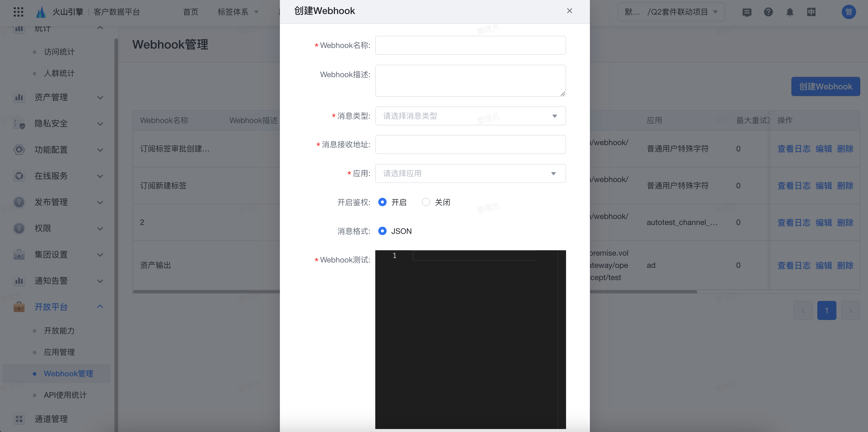Click the next page arrow
This screenshot has width=868, height=432.
click(x=850, y=310)
